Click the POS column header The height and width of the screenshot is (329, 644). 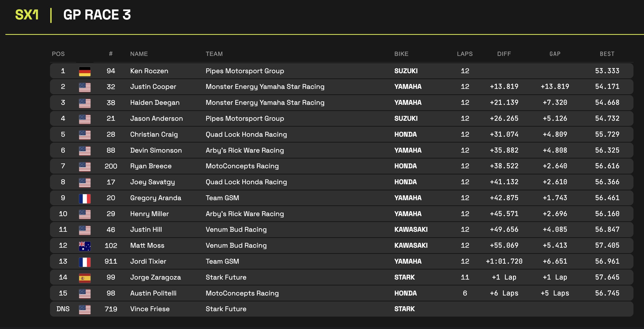tap(58, 54)
